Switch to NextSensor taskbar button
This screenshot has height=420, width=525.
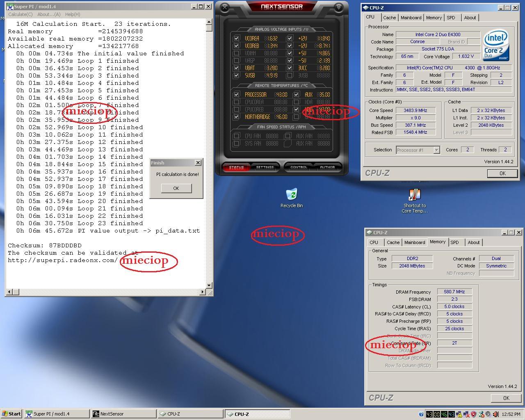click(123, 414)
